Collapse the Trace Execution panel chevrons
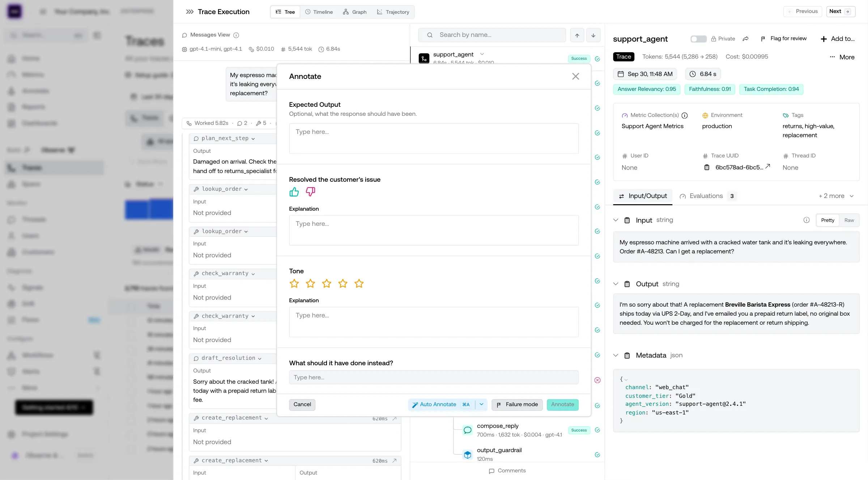868x480 pixels. (x=190, y=12)
